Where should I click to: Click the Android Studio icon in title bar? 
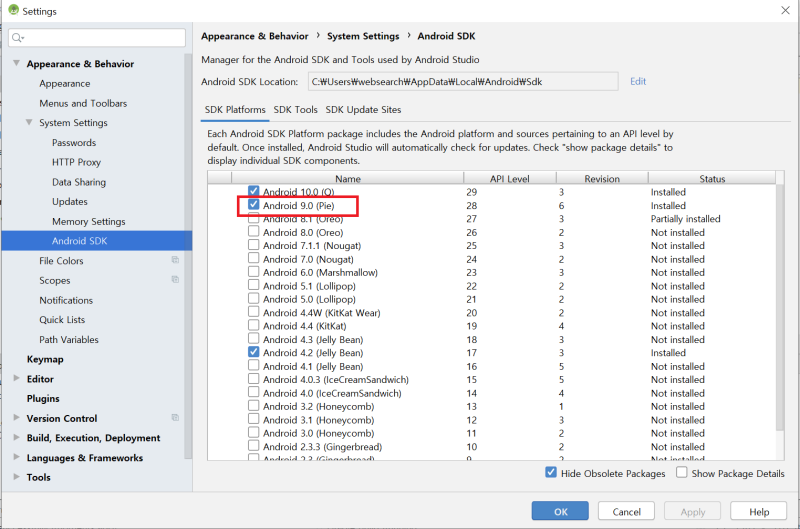[13, 10]
